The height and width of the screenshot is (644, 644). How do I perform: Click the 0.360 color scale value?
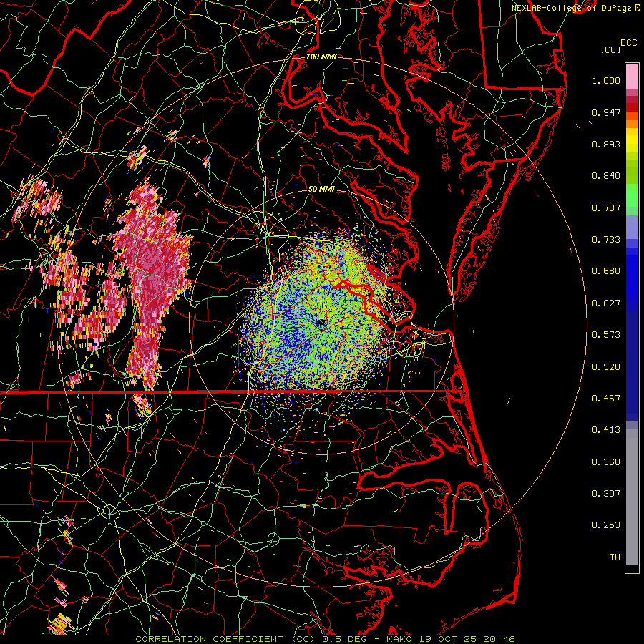[x=606, y=462]
